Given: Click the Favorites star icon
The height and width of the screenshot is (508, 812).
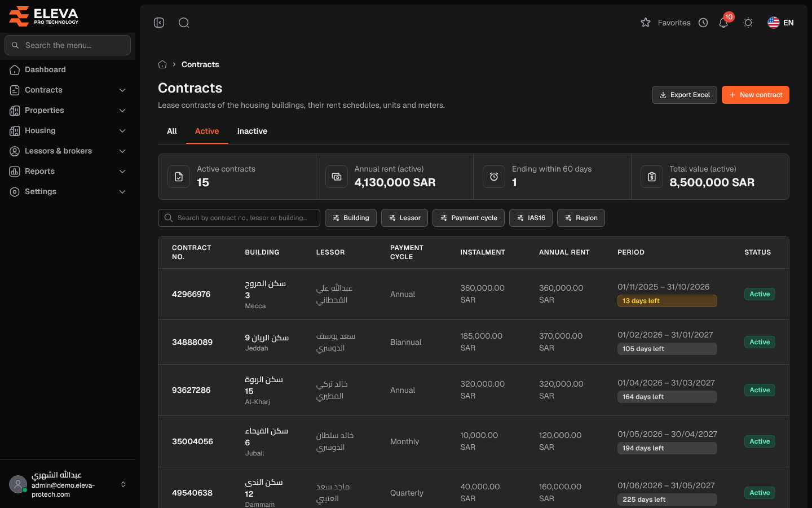Looking at the screenshot, I should coord(646,23).
